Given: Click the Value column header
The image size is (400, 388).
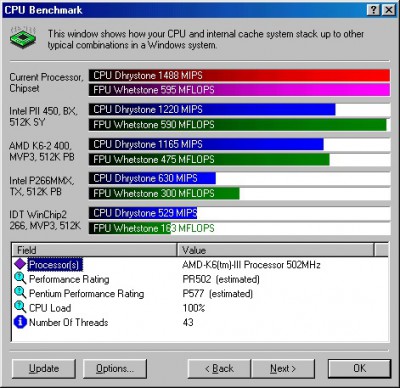Looking at the screenshot, I should 275,250.
